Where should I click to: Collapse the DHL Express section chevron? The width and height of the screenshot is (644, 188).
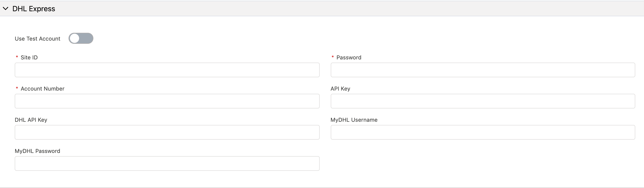pyautogui.click(x=6, y=8)
